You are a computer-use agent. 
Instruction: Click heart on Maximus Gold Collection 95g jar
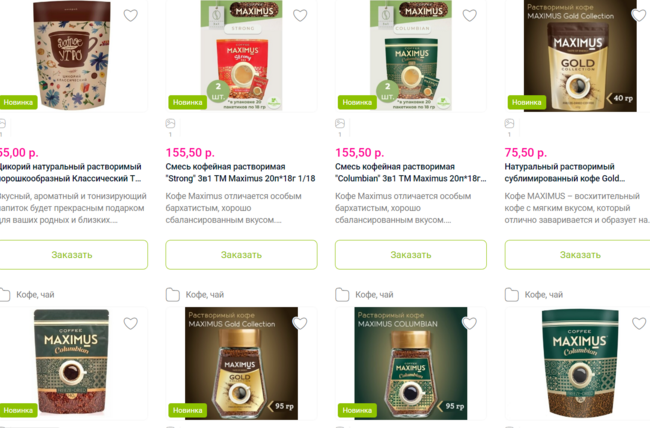pos(300,323)
